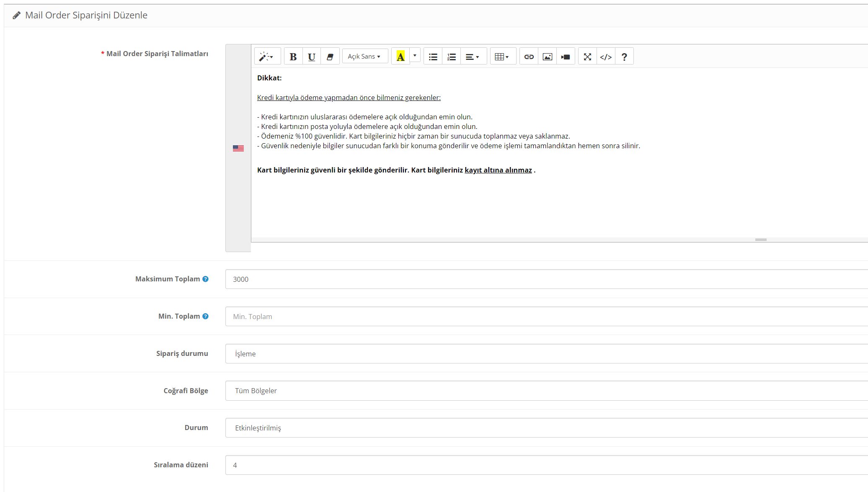Insert an ordered numbered list
This screenshot has height=492, width=868.
click(x=451, y=57)
